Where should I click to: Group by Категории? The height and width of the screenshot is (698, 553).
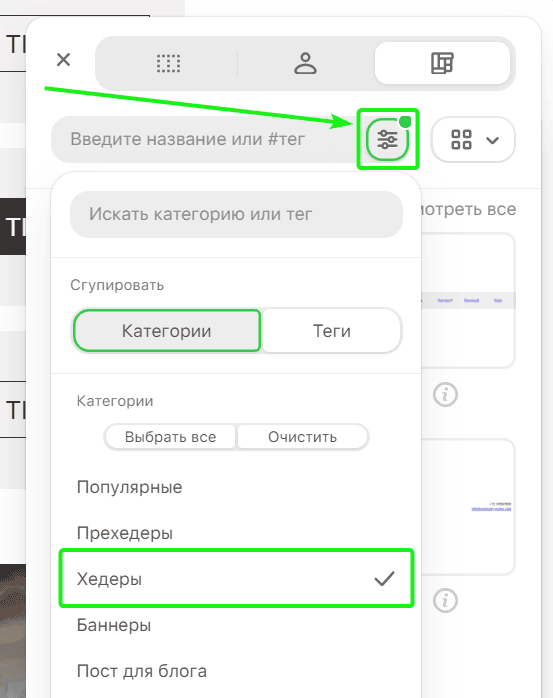point(167,331)
